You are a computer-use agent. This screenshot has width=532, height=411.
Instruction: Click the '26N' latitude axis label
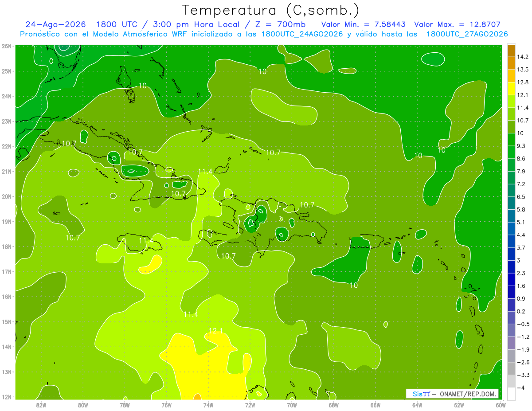click(7, 46)
